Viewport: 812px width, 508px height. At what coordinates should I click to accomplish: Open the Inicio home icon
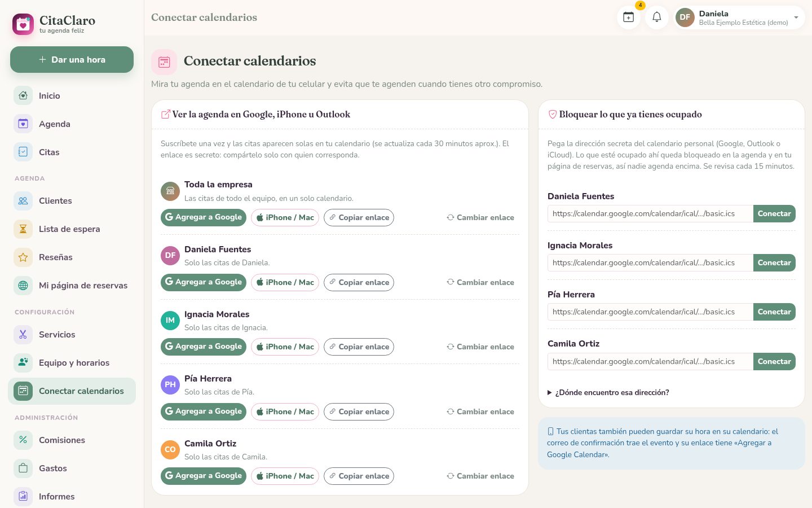(23, 95)
